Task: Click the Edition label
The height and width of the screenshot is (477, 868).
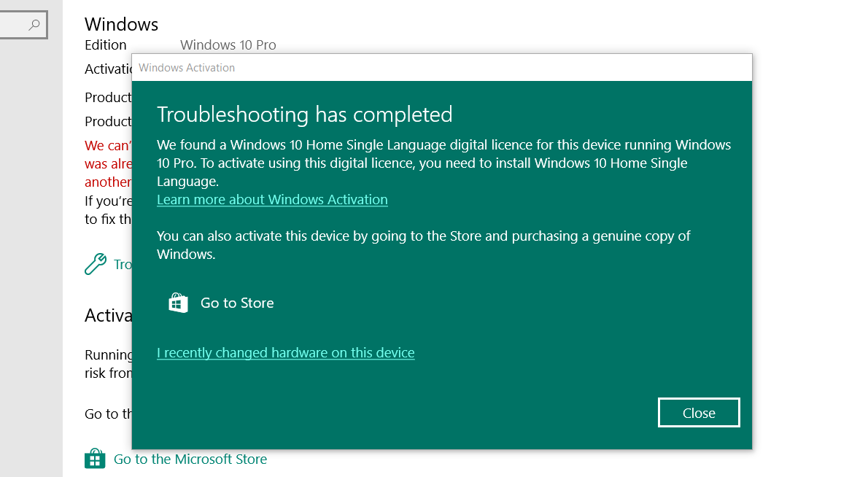Action: 105,44
